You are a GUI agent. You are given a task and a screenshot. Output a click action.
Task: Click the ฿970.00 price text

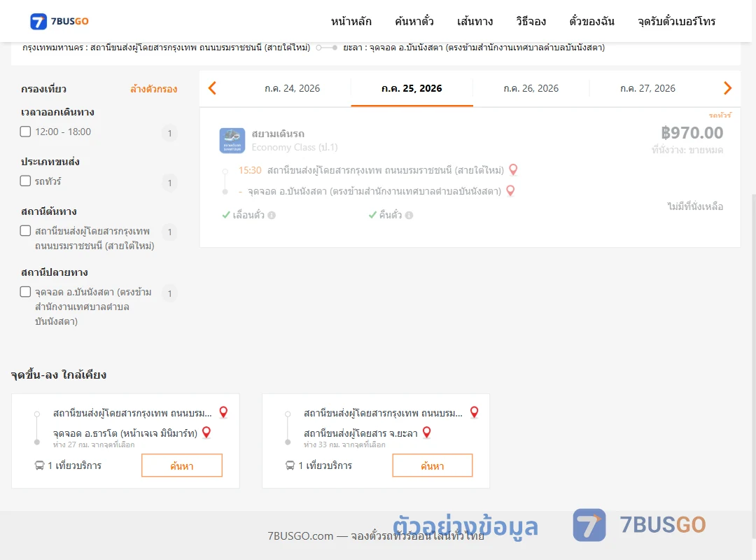tap(692, 132)
